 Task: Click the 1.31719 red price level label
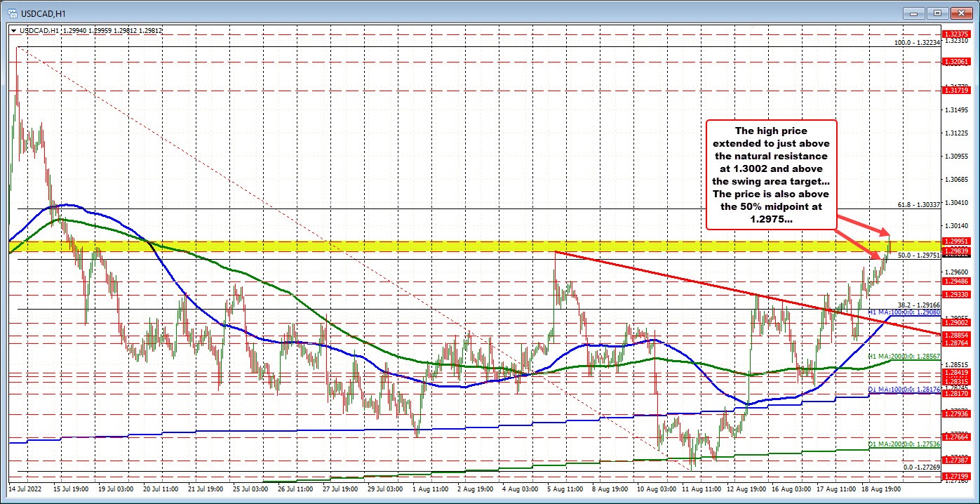955,91
